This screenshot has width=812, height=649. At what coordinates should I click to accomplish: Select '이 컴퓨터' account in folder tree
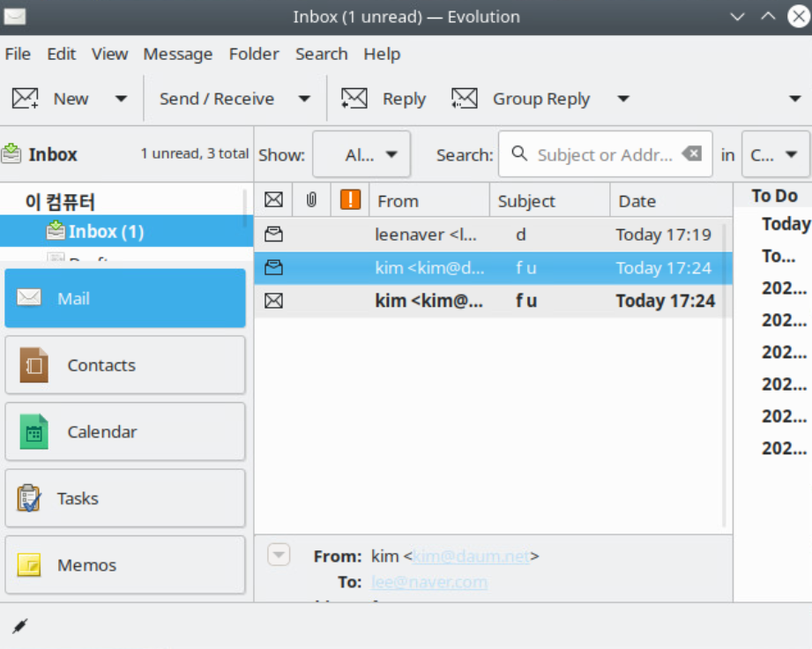(60, 201)
